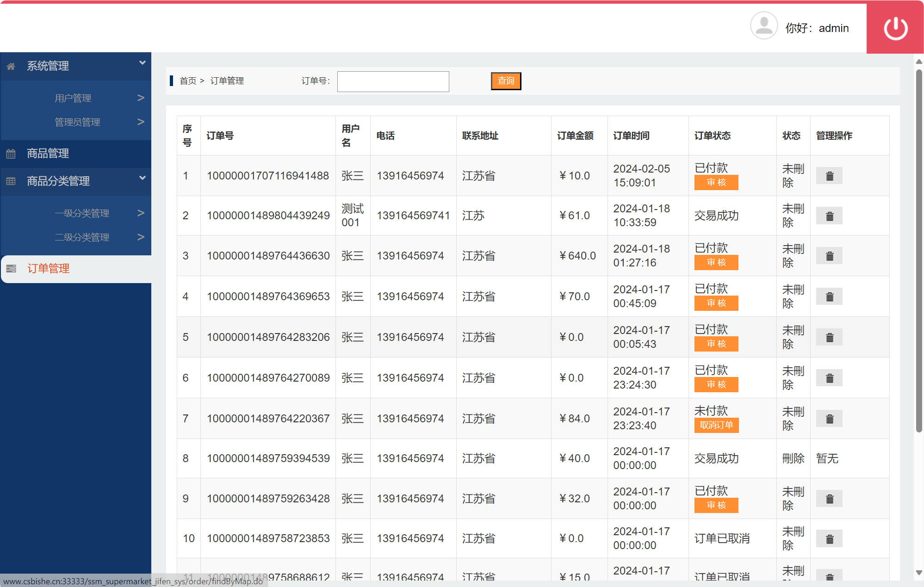
Task: Click 取消订单 for the unpaid order
Action: [x=716, y=425]
